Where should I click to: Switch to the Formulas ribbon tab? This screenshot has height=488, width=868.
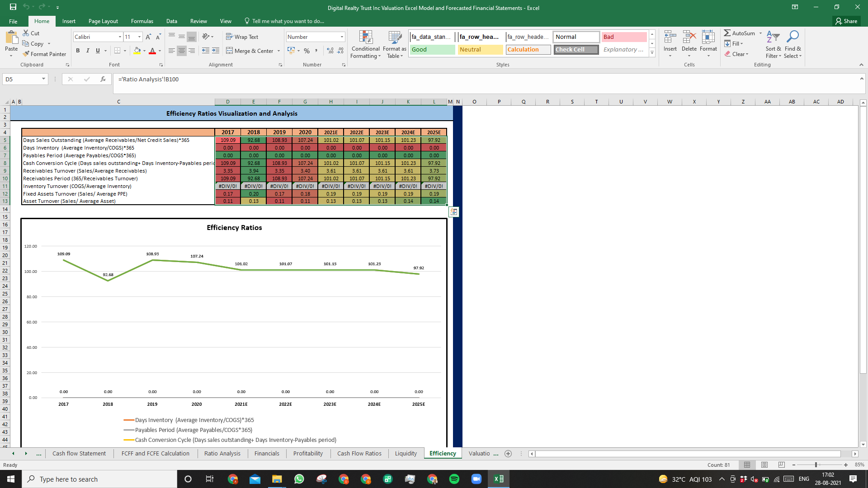click(142, 21)
